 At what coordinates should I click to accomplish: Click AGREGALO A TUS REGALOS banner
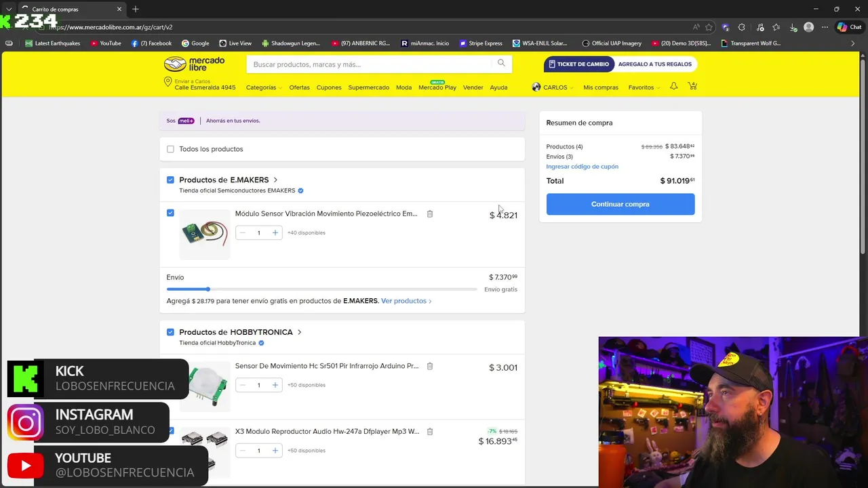(655, 64)
